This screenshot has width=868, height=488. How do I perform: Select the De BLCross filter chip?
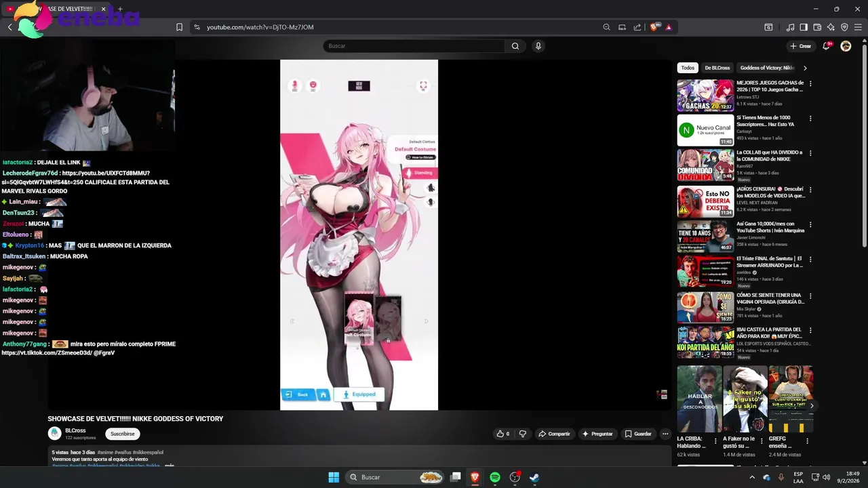(717, 68)
